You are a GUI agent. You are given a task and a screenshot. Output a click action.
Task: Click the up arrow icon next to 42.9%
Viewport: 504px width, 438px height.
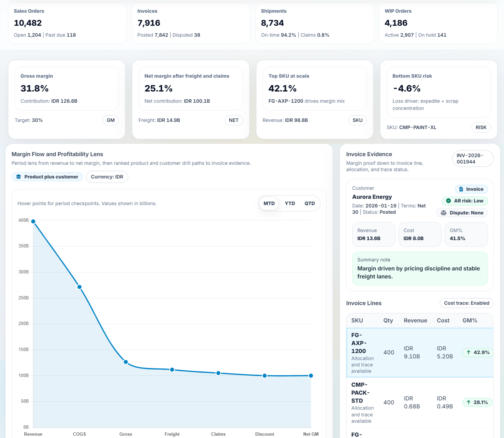pos(468,352)
